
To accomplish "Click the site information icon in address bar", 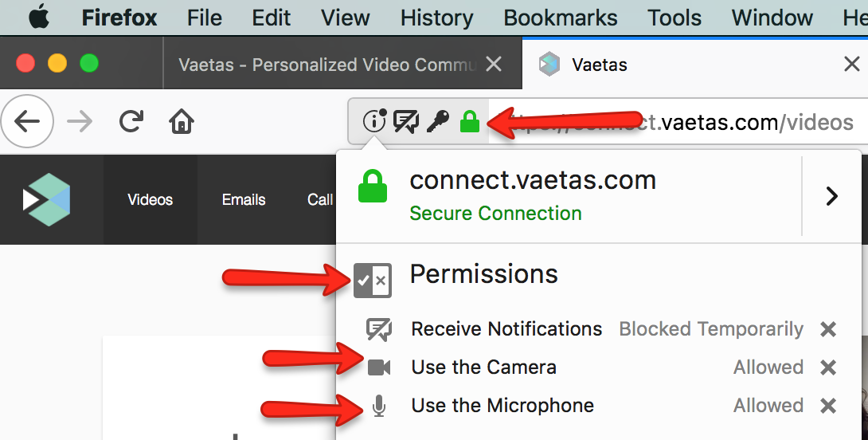I will pyautogui.click(x=374, y=120).
